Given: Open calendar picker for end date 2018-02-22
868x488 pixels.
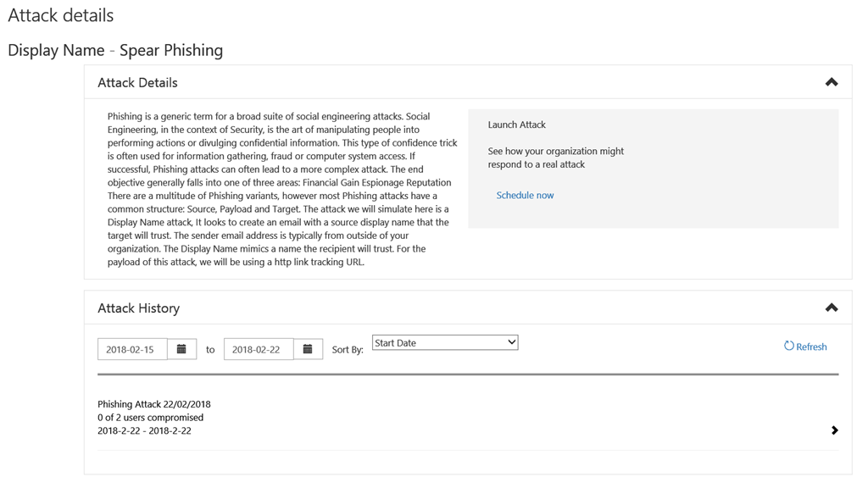Looking at the screenshot, I should pyautogui.click(x=308, y=349).
